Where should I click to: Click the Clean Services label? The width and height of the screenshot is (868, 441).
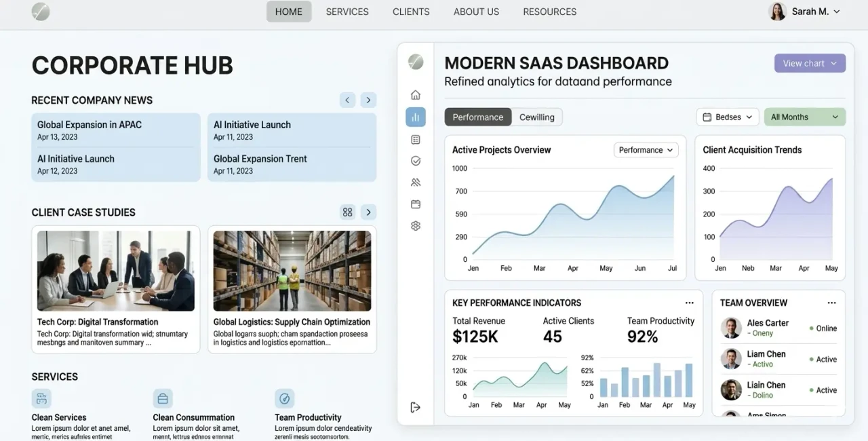tap(59, 417)
